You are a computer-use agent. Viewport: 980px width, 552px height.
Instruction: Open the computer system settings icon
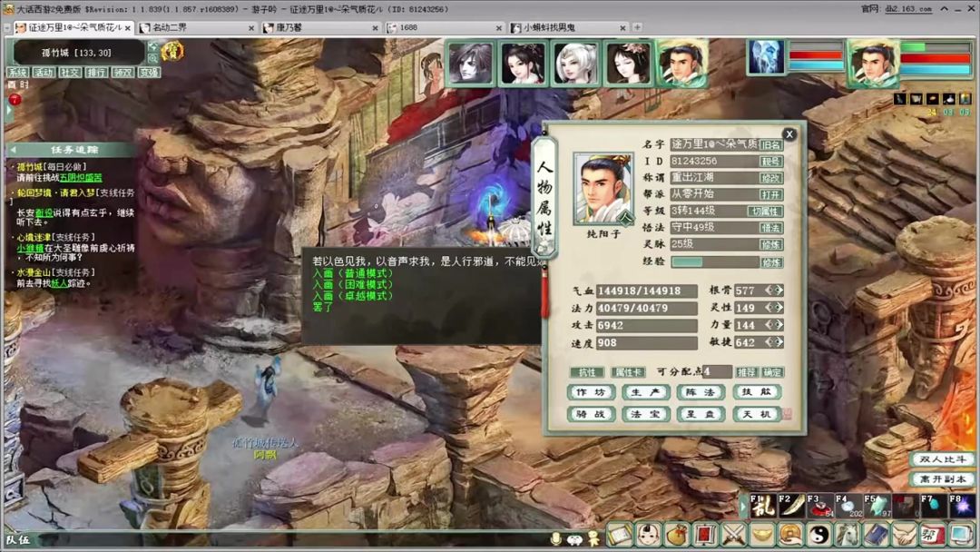pos(961,535)
